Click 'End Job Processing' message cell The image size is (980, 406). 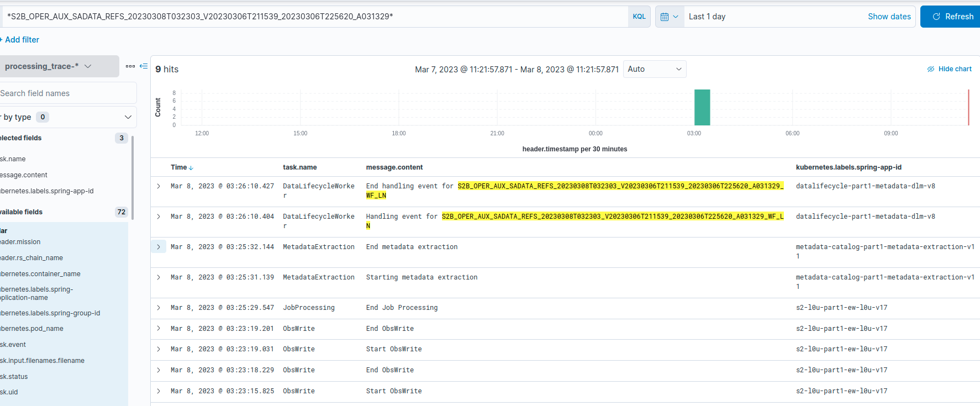click(x=402, y=308)
